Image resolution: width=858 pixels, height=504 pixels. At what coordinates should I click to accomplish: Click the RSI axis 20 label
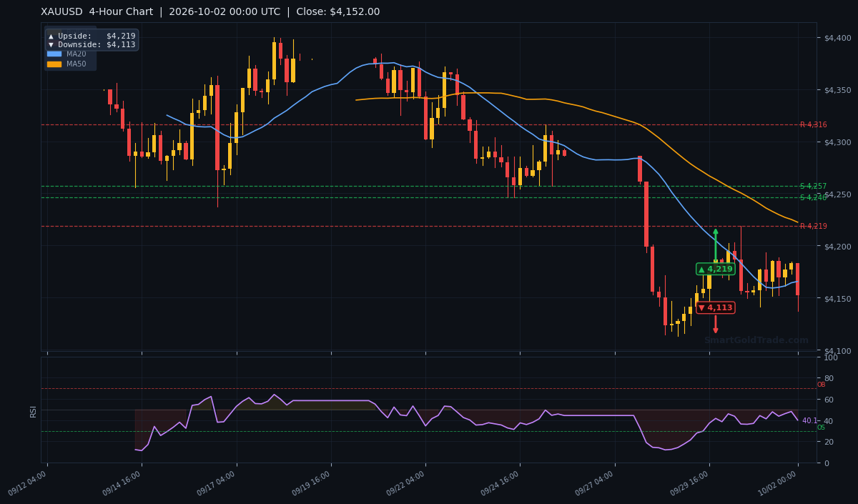click(829, 442)
